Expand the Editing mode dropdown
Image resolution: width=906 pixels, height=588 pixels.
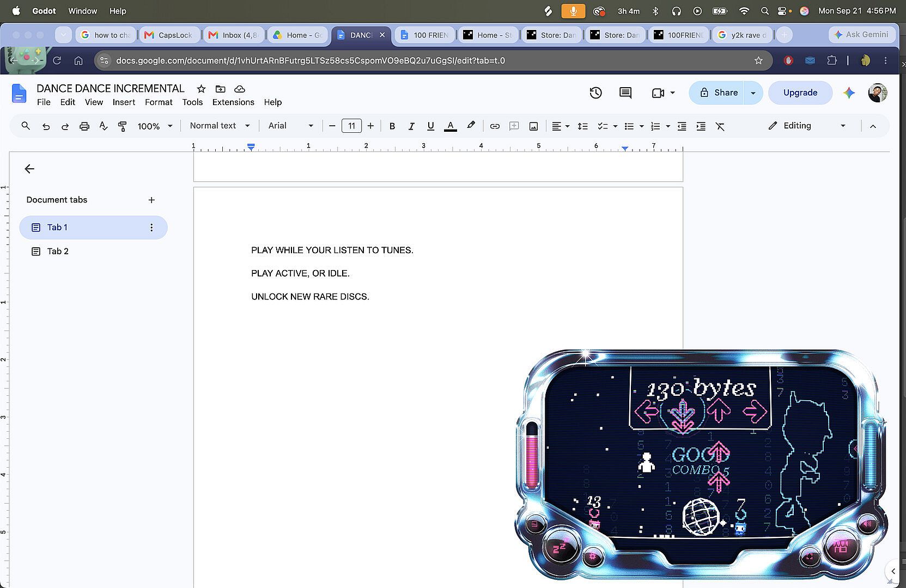807,126
